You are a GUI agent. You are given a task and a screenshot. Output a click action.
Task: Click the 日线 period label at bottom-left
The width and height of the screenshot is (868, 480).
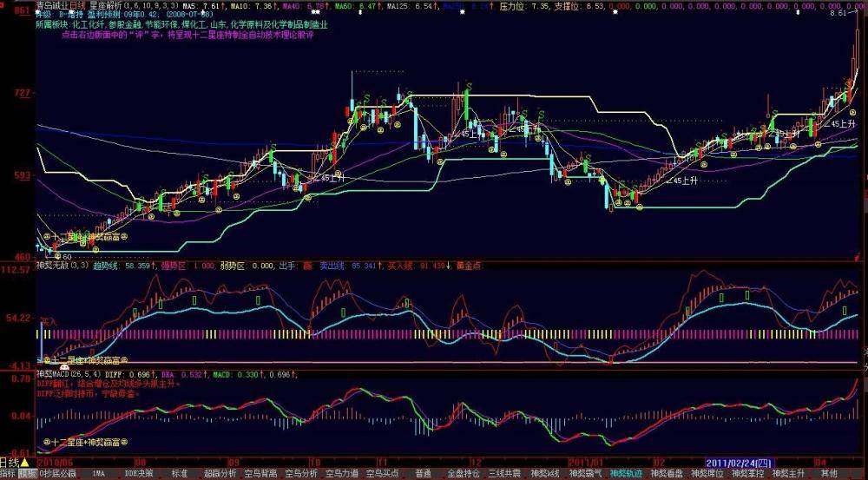point(10,463)
